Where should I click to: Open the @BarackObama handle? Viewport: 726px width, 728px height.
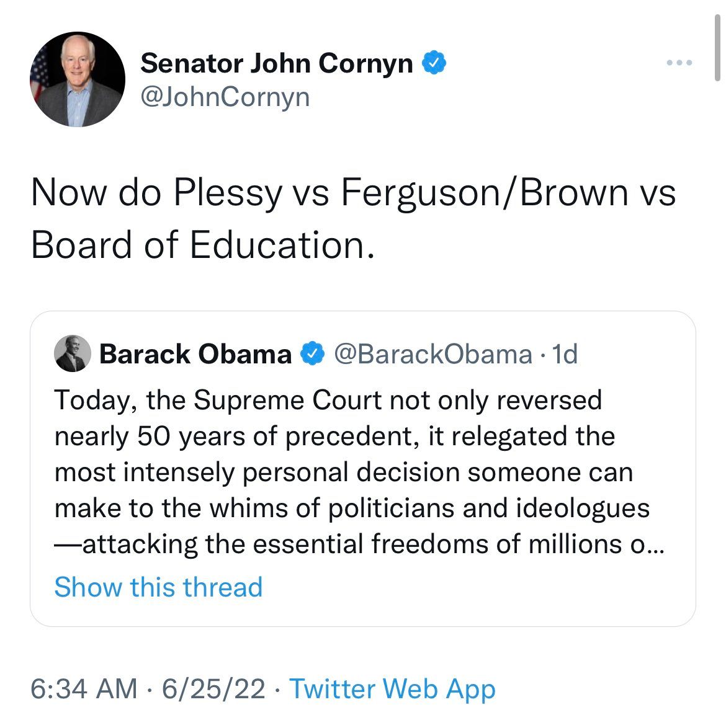(x=433, y=354)
